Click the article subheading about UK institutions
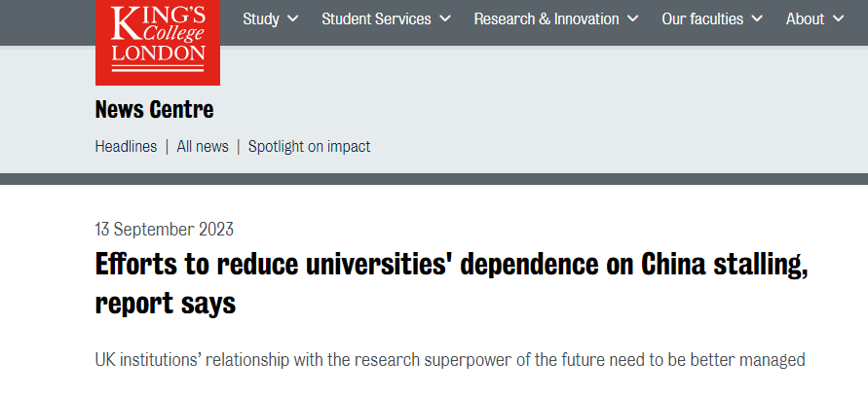 449,360
